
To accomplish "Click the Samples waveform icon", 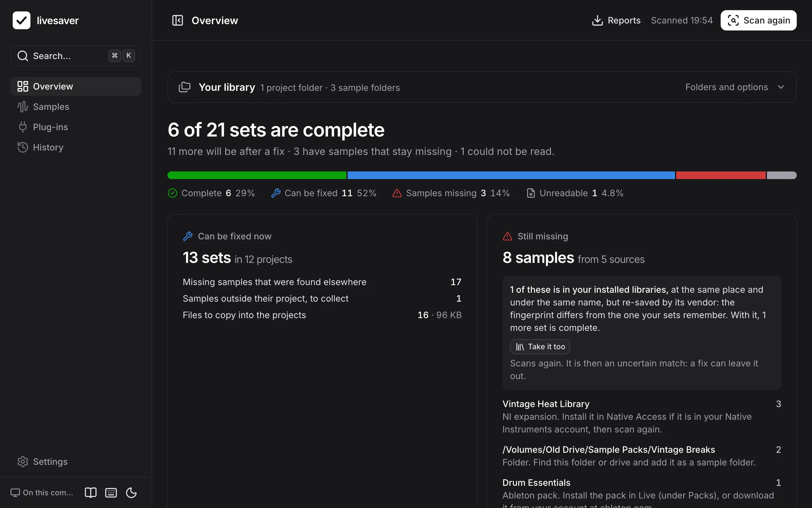I will pyautogui.click(x=23, y=107).
